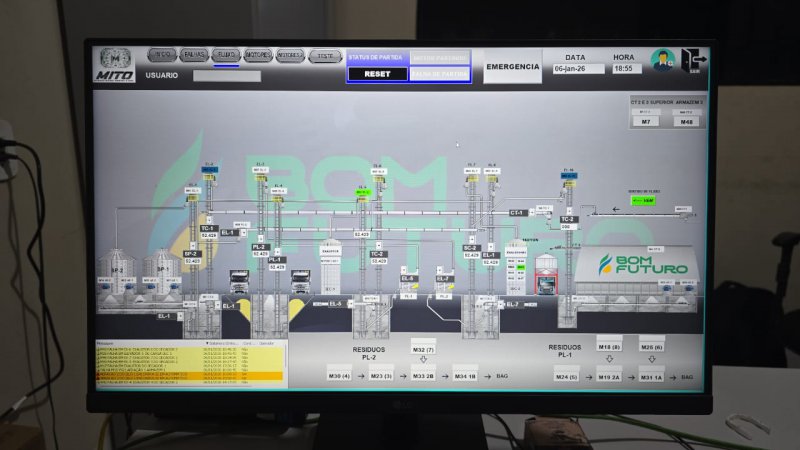The width and height of the screenshot is (800, 450).
Task: Click the M30 (4) button
Action: point(339,373)
